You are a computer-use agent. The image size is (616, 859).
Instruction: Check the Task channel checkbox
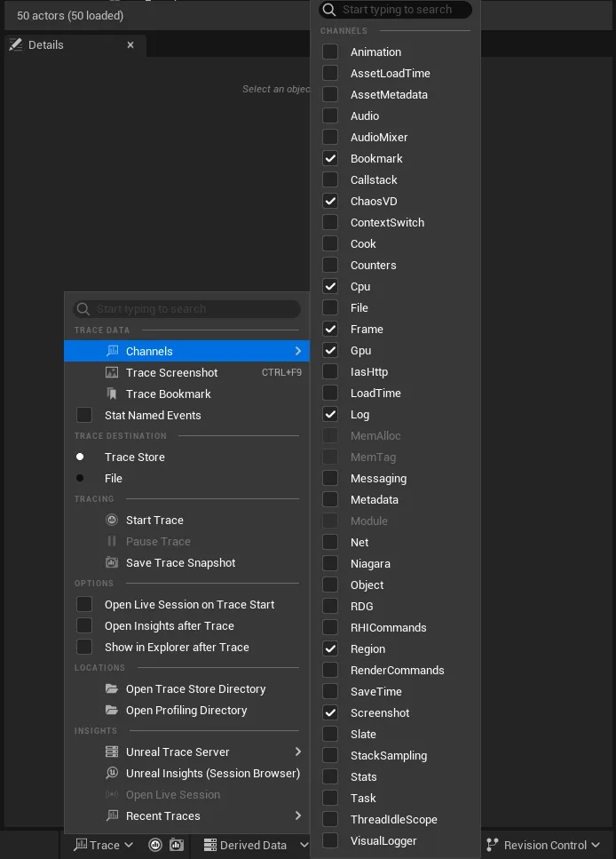coord(330,798)
